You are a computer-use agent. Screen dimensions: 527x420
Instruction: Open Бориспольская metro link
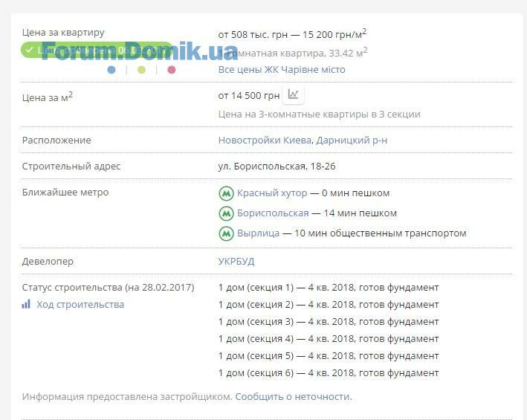(273, 213)
